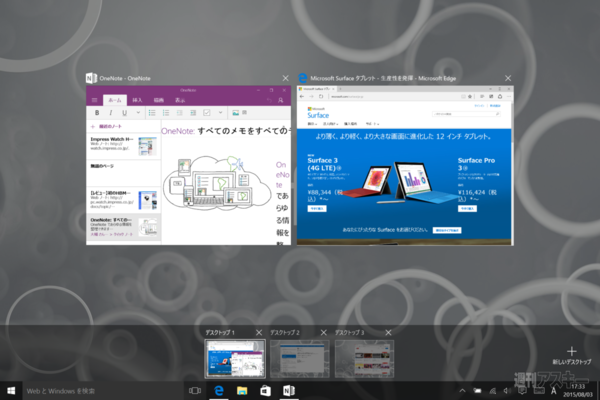Close the OneNote window from Task View
The image size is (600, 400).
tap(285, 78)
